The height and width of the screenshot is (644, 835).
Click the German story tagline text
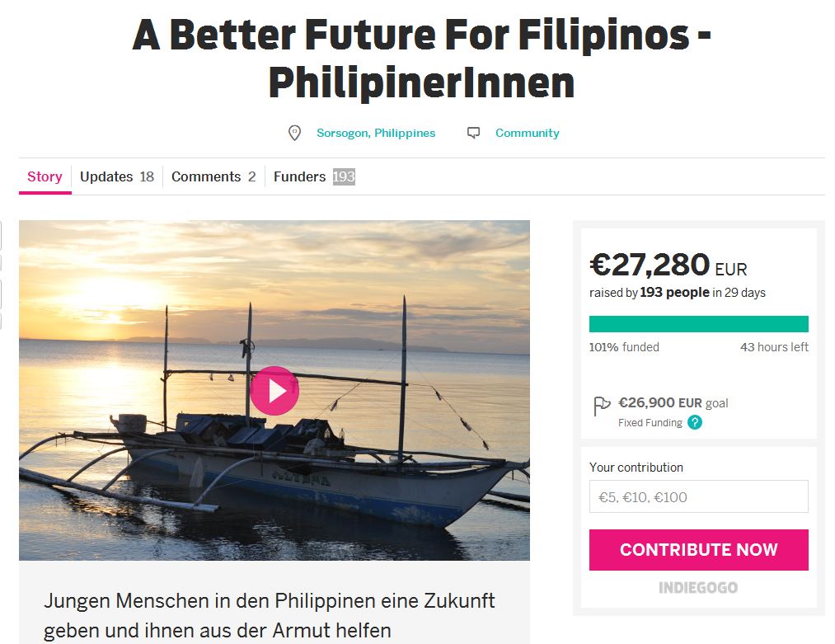(270, 615)
